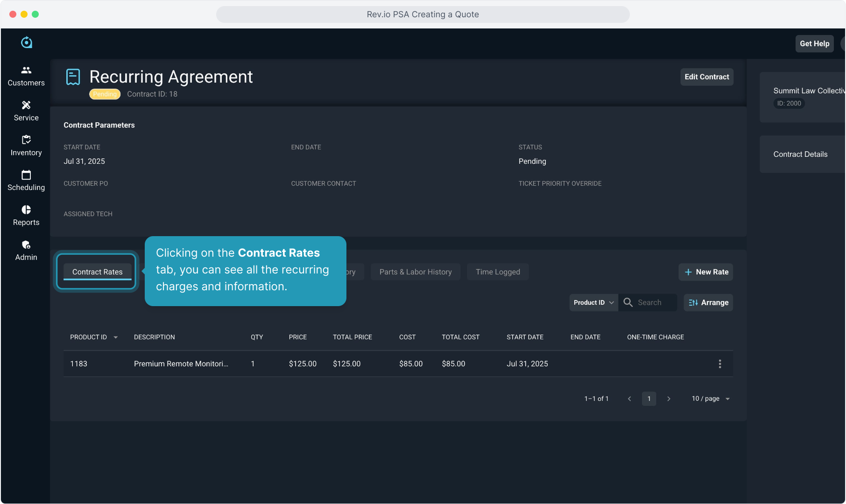Click the Edit Contract button
Screen dimensions: 846x504
click(706, 77)
